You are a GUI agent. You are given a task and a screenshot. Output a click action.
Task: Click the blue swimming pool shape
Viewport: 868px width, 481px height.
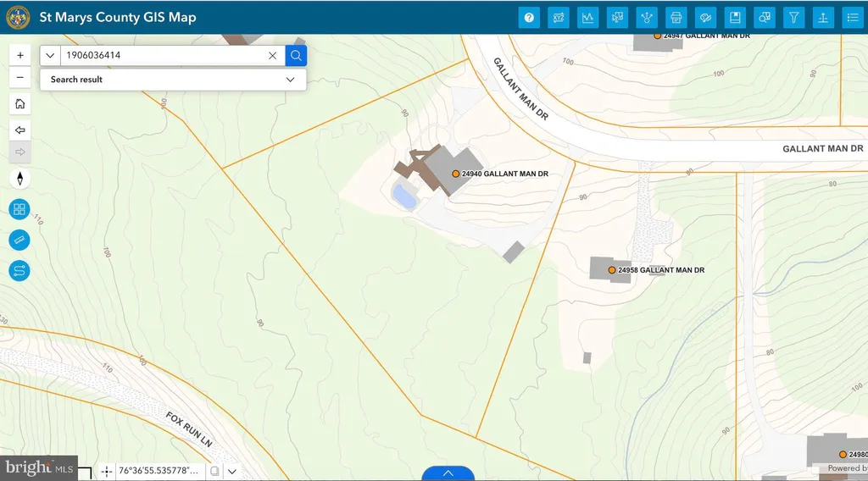404,196
